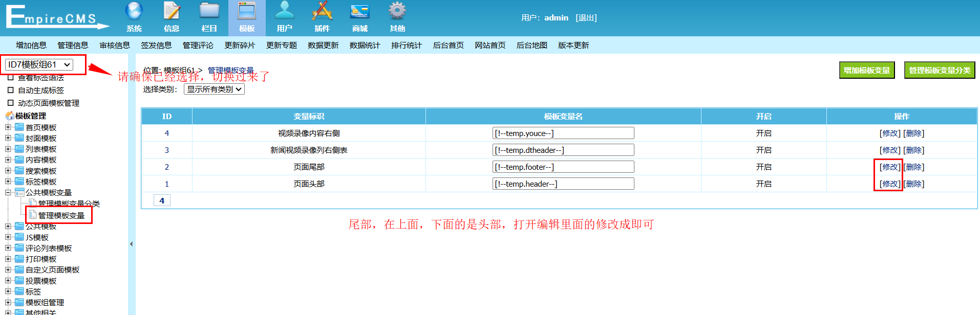Open the 系统 (System) globe icon
The height and width of the screenshot is (315, 980).
click(134, 12)
